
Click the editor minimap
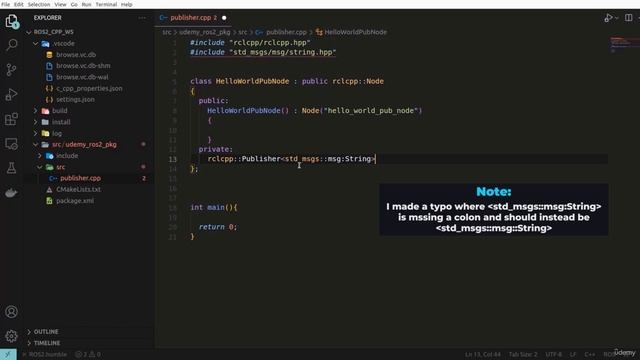coord(624,45)
